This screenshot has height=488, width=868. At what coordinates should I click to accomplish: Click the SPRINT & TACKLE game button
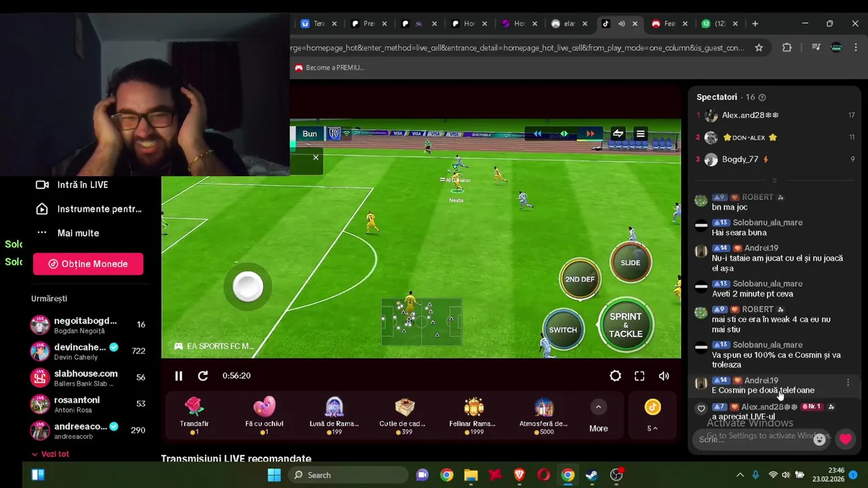click(625, 325)
